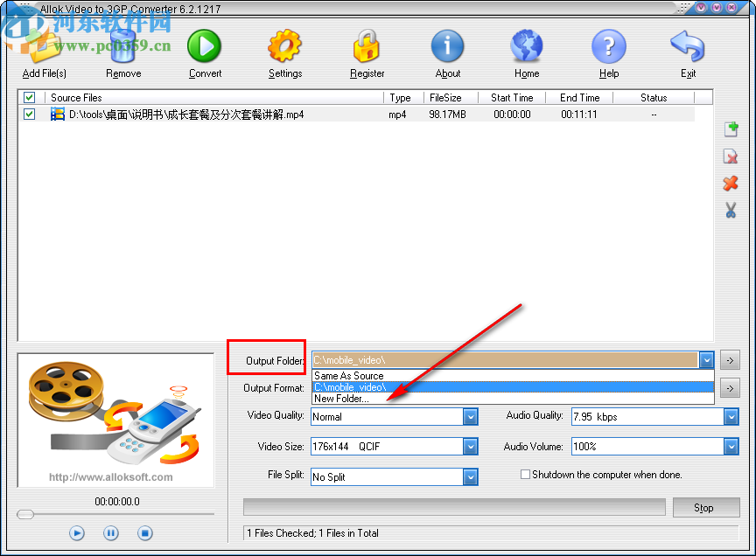This screenshot has height=556, width=756.
Task: Open the File Split dropdown
Action: (471, 476)
